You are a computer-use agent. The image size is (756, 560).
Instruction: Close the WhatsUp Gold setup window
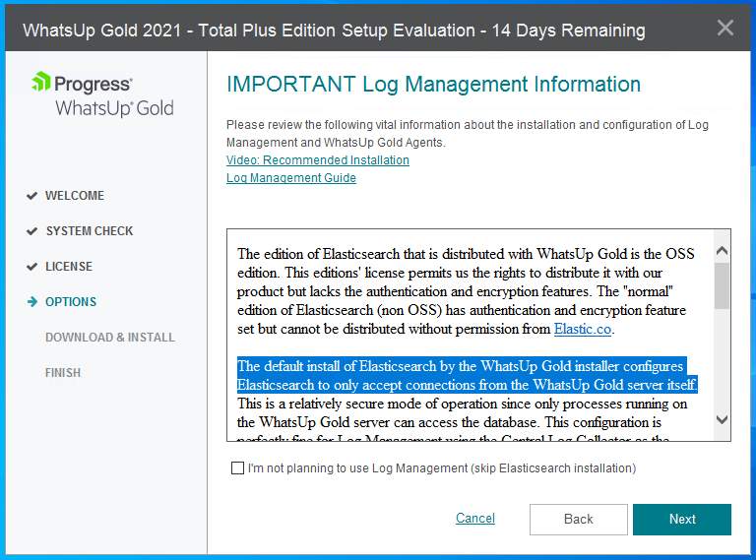pos(724,28)
